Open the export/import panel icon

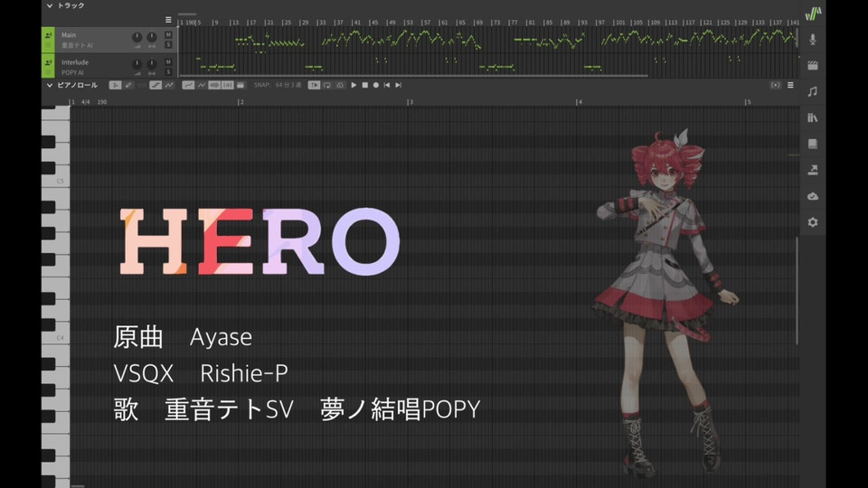tap(813, 170)
